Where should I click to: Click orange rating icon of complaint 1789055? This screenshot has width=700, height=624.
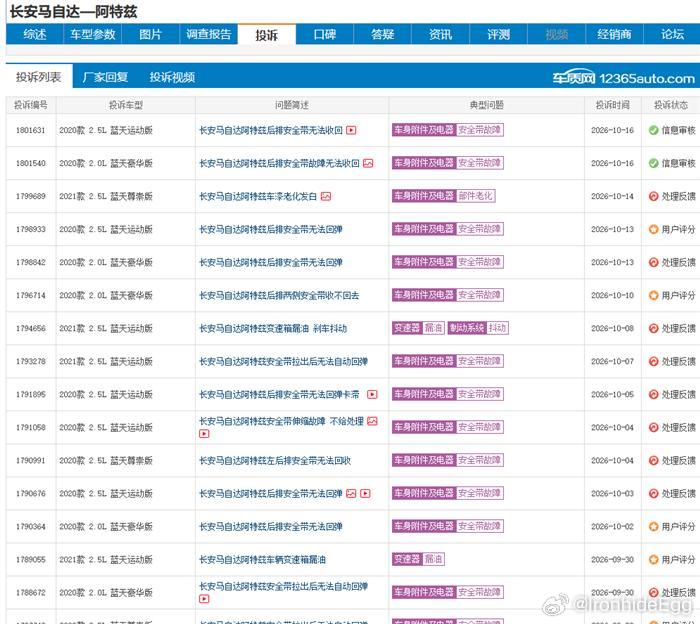click(654, 560)
